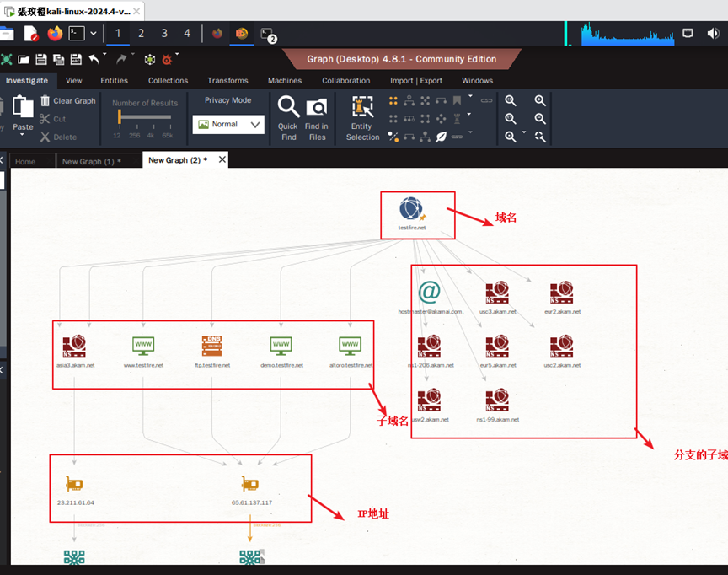This screenshot has height=575, width=728.
Task: Set Number of Results to 256 tick
Action: point(135,135)
